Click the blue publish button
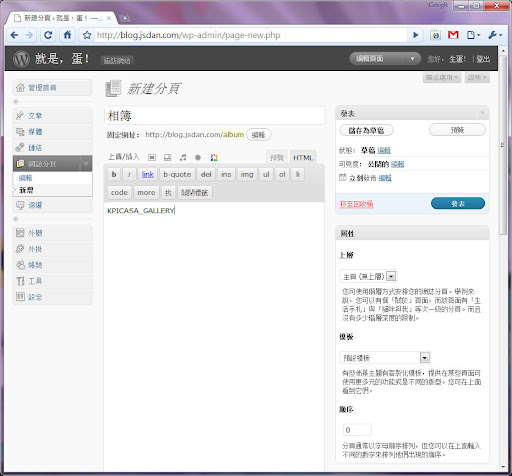Viewport: 512px width, 476px height. click(x=458, y=203)
